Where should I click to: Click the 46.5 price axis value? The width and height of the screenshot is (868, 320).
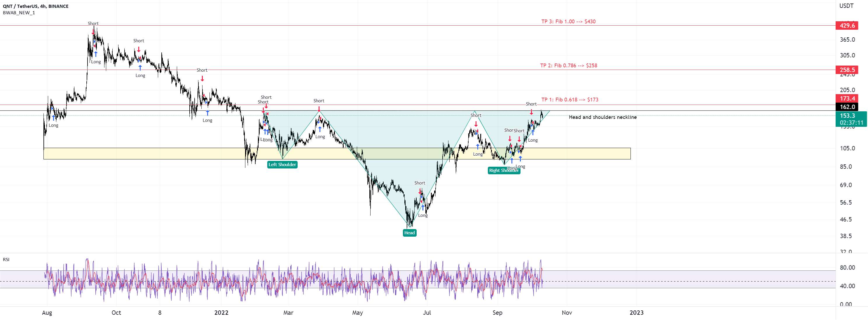point(846,219)
